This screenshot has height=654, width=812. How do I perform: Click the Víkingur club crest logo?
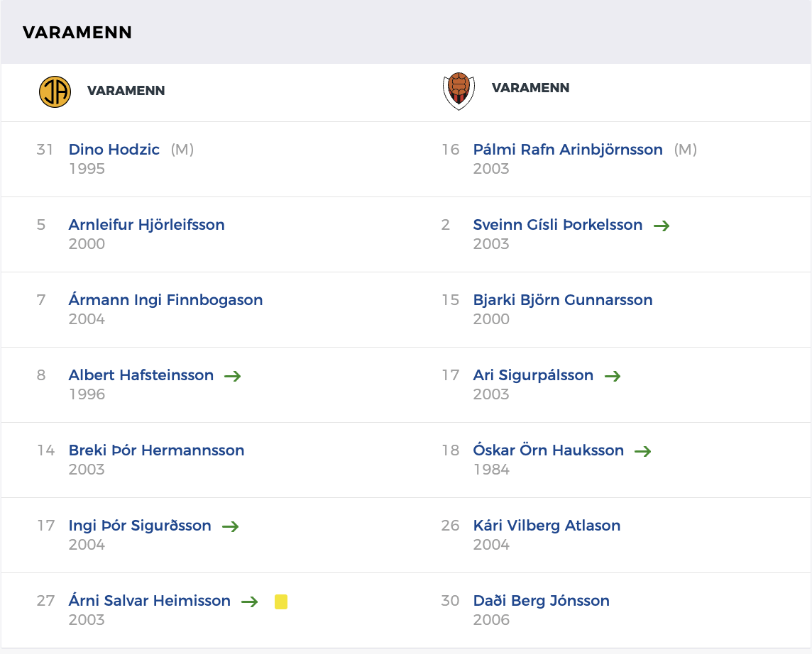click(x=459, y=91)
